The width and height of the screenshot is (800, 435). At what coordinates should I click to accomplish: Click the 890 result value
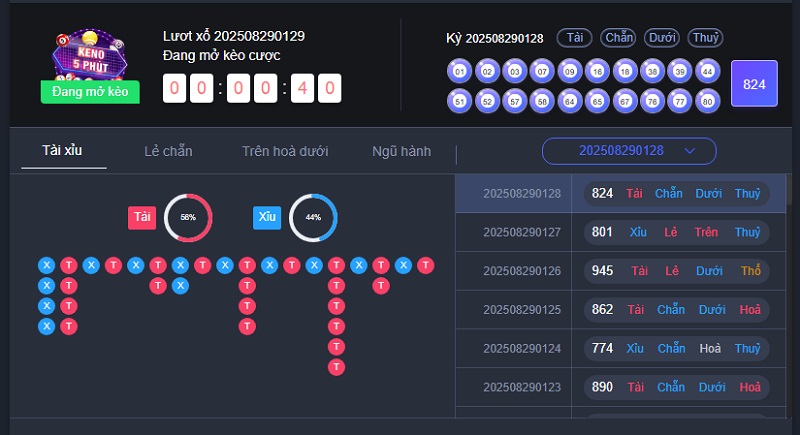click(x=602, y=387)
